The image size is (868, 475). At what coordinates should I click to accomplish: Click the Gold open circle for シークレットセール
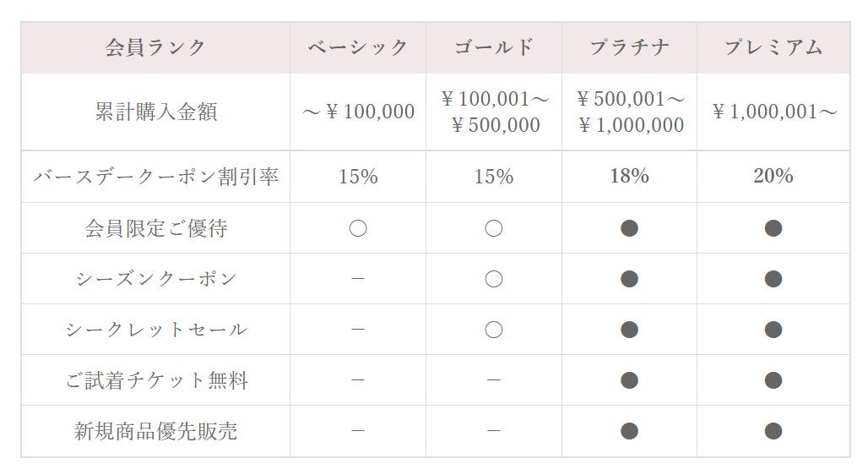click(x=494, y=330)
